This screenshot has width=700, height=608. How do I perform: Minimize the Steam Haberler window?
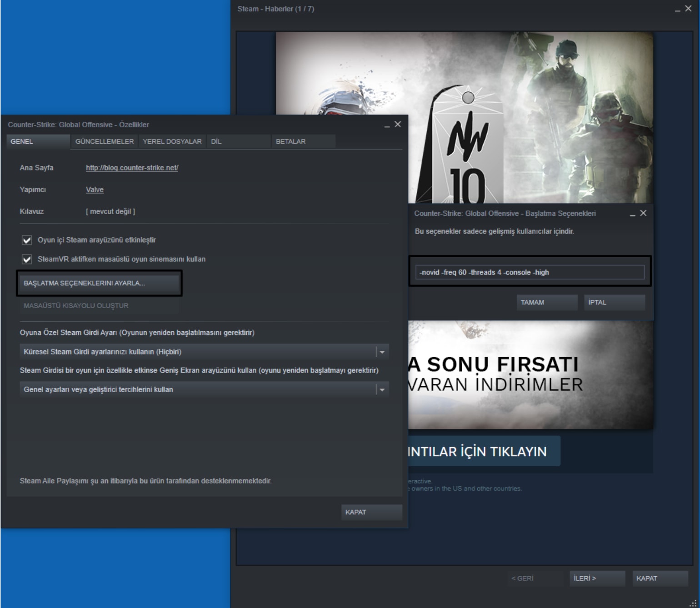coord(677,9)
